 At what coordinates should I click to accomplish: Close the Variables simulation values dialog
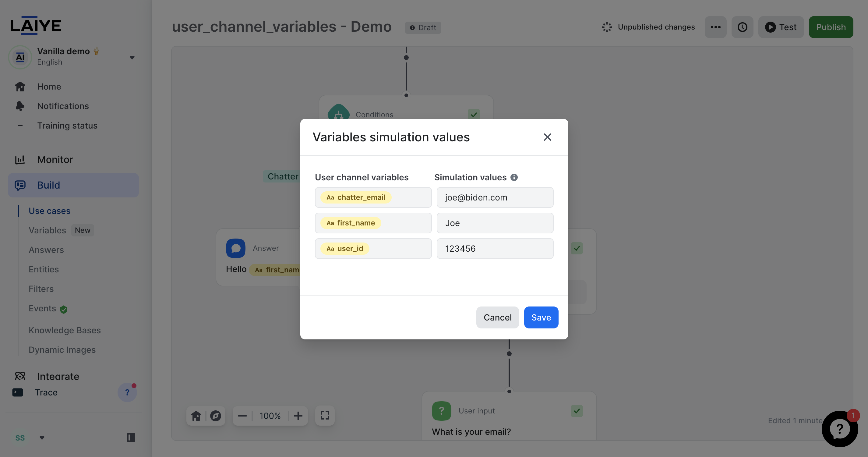click(x=547, y=137)
